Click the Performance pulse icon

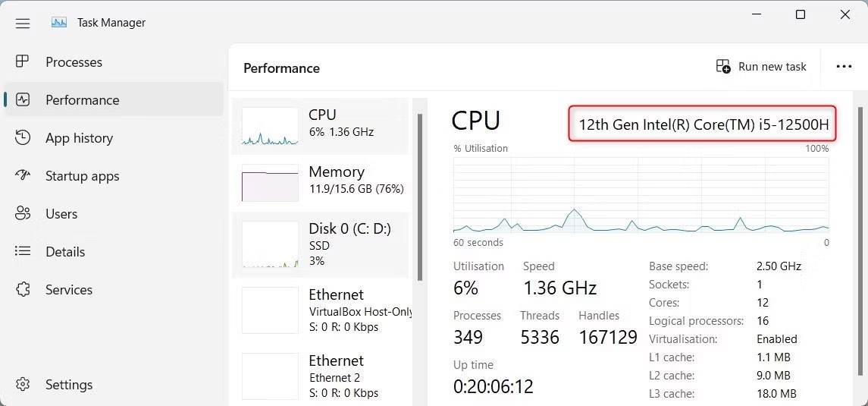[23, 100]
